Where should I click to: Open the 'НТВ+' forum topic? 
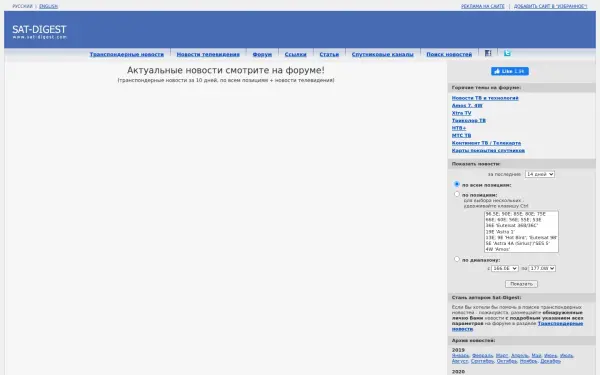[x=459, y=128]
